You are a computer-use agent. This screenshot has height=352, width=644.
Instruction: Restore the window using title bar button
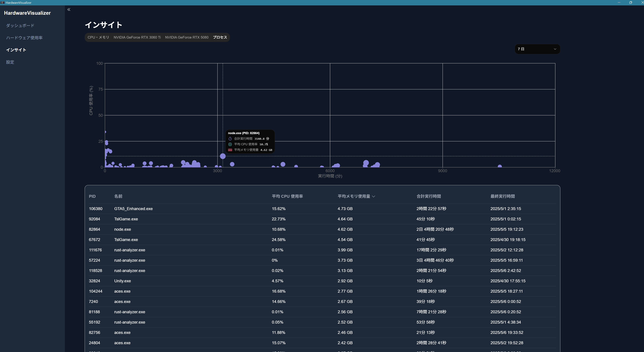630,3
